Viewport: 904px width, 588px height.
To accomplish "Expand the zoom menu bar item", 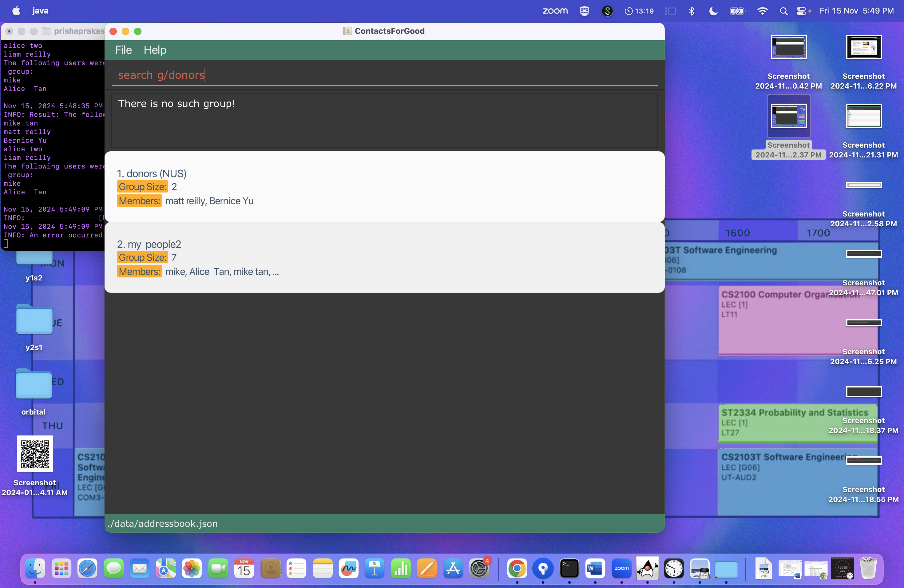I will [x=555, y=11].
